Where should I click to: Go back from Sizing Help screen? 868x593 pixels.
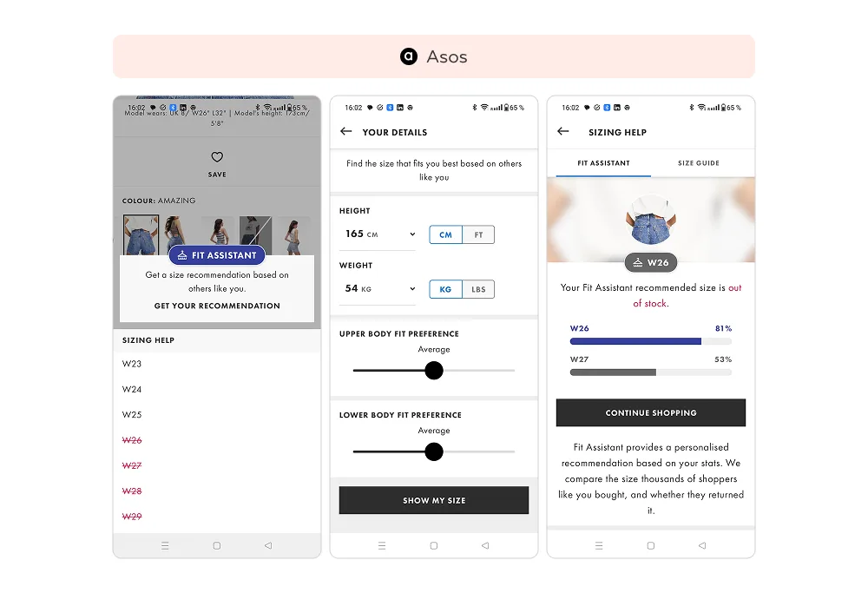coord(563,131)
